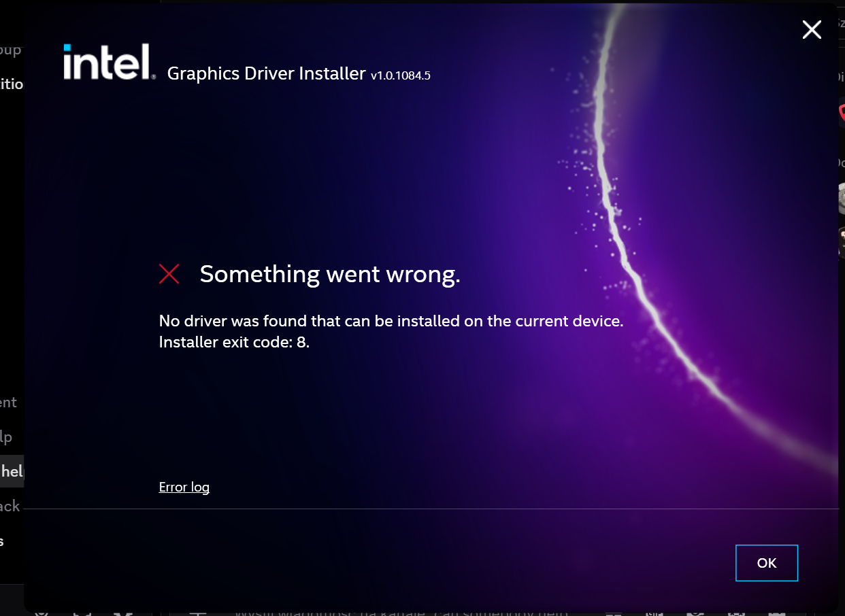
Task: Select the partially hidden 'lp' sidebar channel
Action: [7, 437]
